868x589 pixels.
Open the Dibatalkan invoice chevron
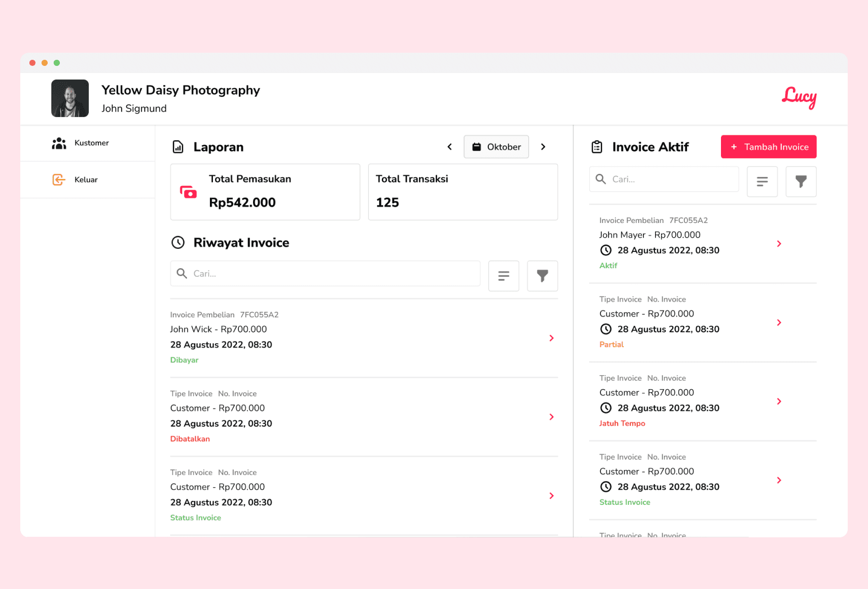pyautogui.click(x=552, y=417)
